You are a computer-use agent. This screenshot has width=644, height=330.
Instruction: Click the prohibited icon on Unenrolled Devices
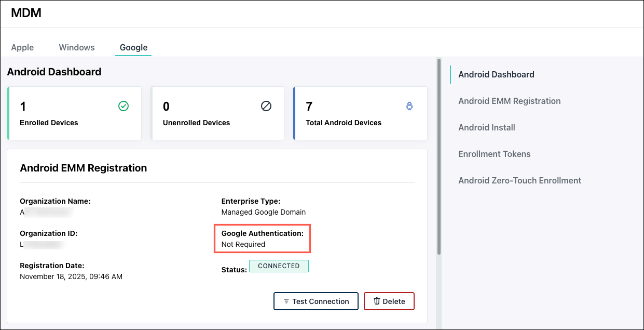coord(266,106)
